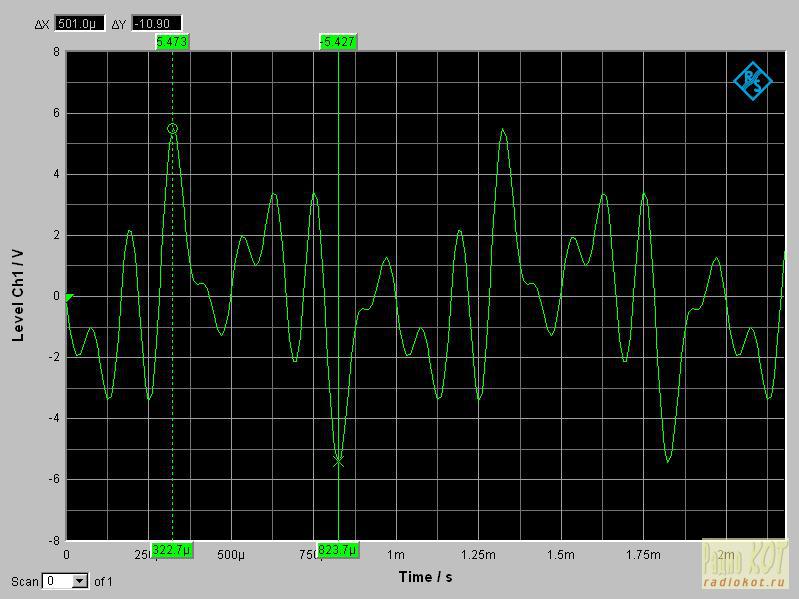
Task: Click the X cursor marker at the waveform minimum
Action: pyautogui.click(x=338, y=461)
